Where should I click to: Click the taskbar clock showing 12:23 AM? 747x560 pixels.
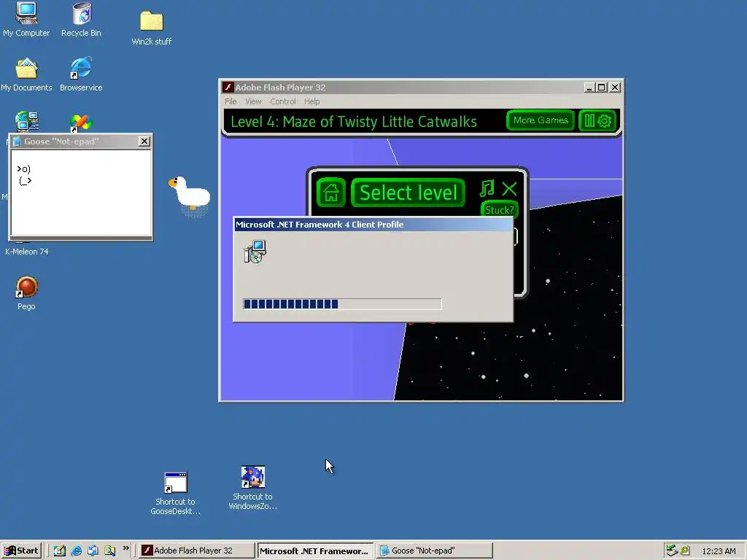[x=719, y=551]
